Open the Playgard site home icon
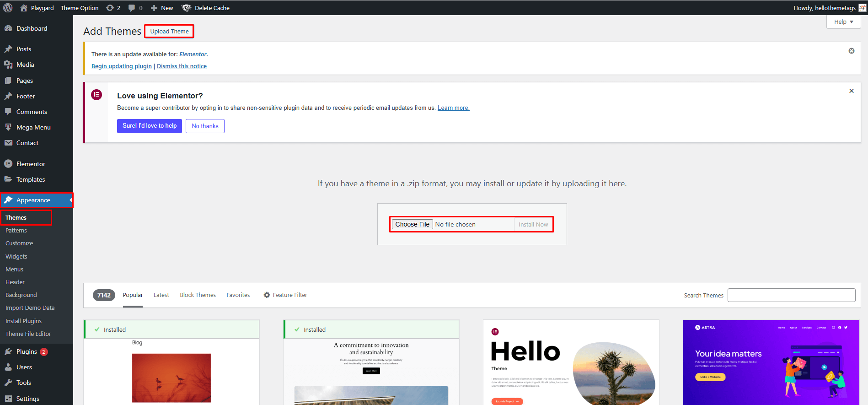This screenshot has width=868, height=405. click(x=24, y=8)
